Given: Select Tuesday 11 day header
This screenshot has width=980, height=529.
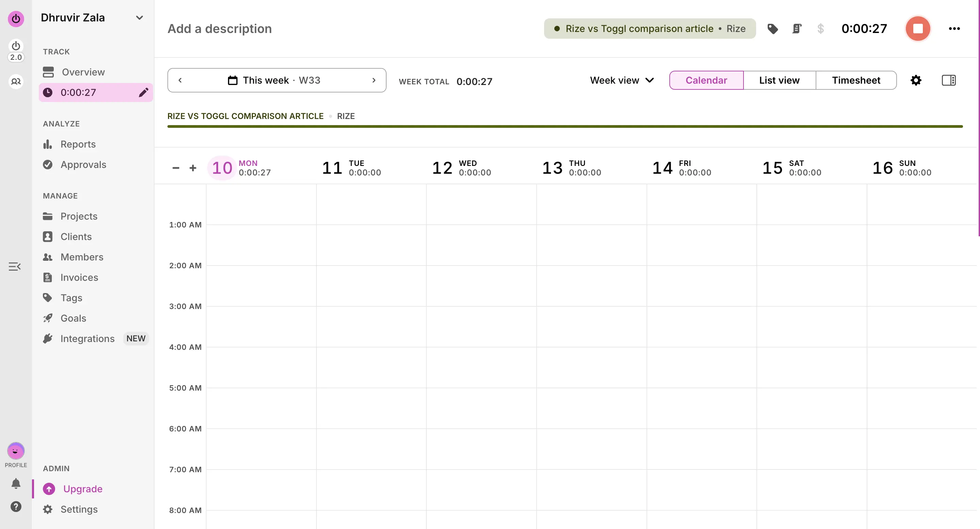Looking at the screenshot, I should click(x=351, y=168).
